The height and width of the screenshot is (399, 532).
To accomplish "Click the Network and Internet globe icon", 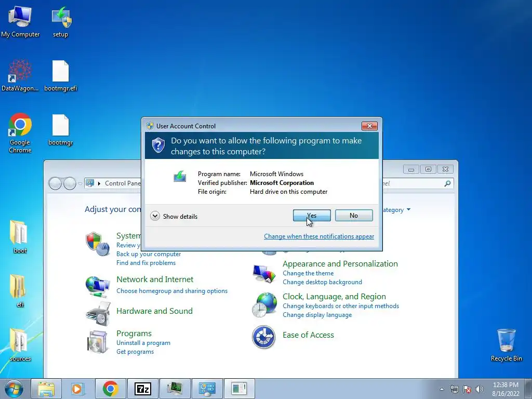I will [97, 286].
